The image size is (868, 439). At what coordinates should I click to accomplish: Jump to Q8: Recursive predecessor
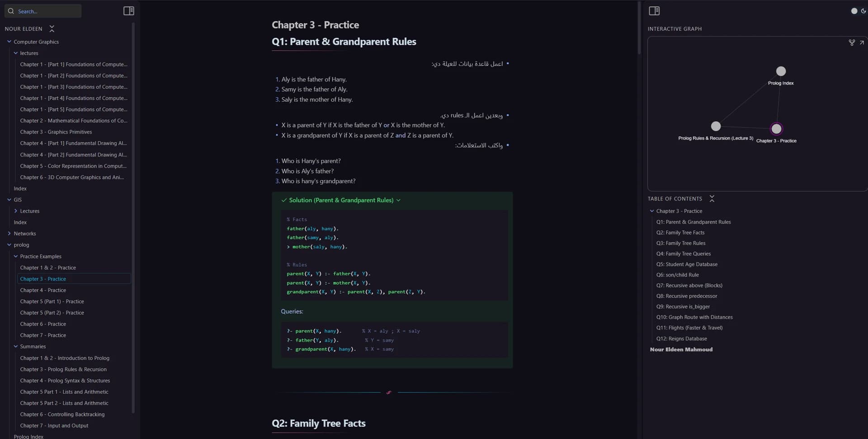(687, 296)
